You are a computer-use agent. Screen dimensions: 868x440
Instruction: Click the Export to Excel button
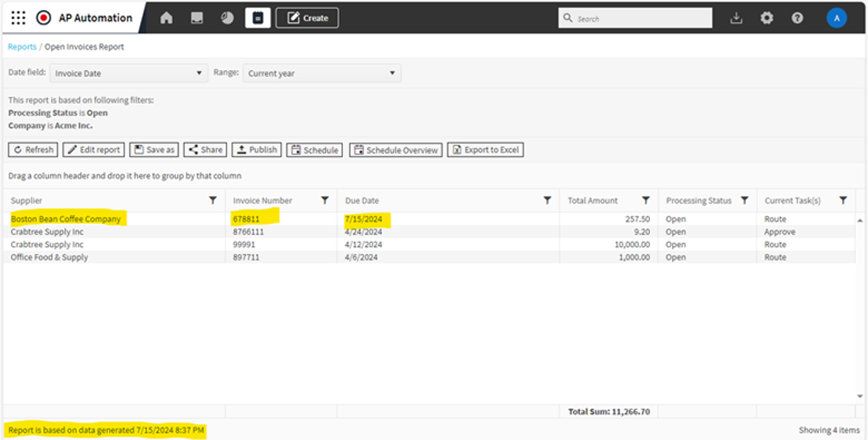pyautogui.click(x=485, y=150)
